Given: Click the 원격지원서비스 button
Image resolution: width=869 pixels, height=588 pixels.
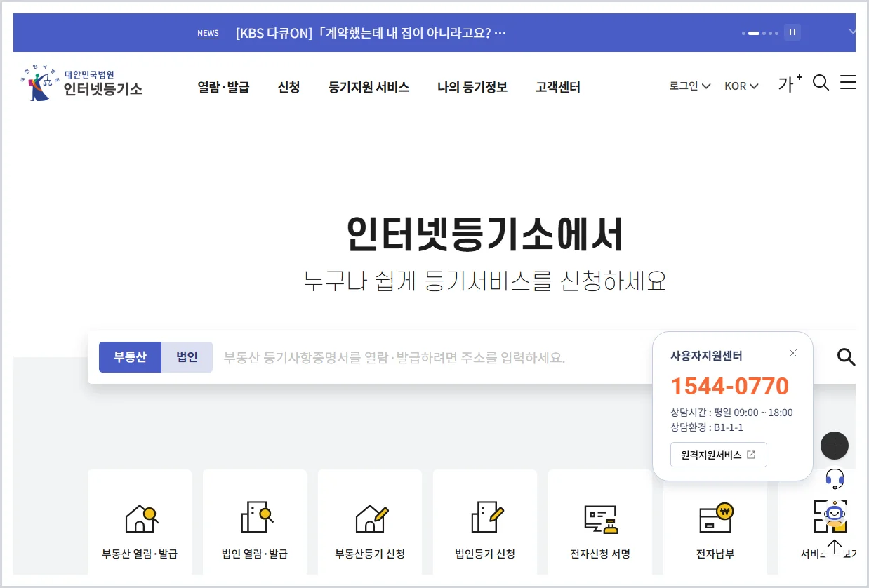Looking at the screenshot, I should tap(718, 455).
